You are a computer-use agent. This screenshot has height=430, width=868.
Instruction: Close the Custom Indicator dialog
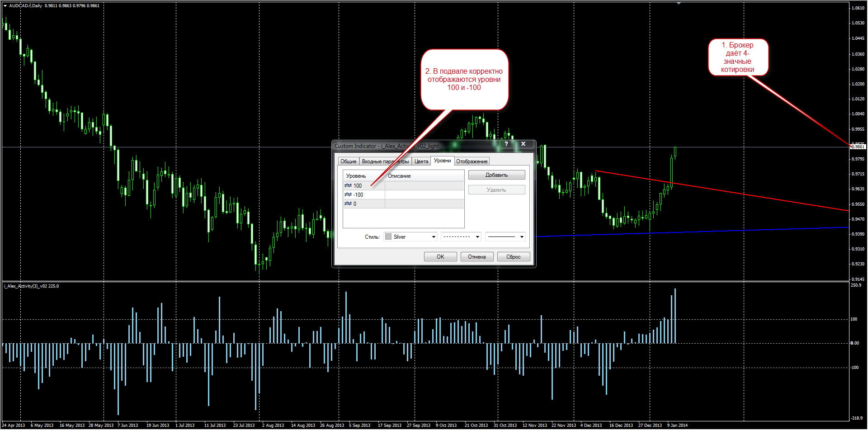(x=523, y=144)
